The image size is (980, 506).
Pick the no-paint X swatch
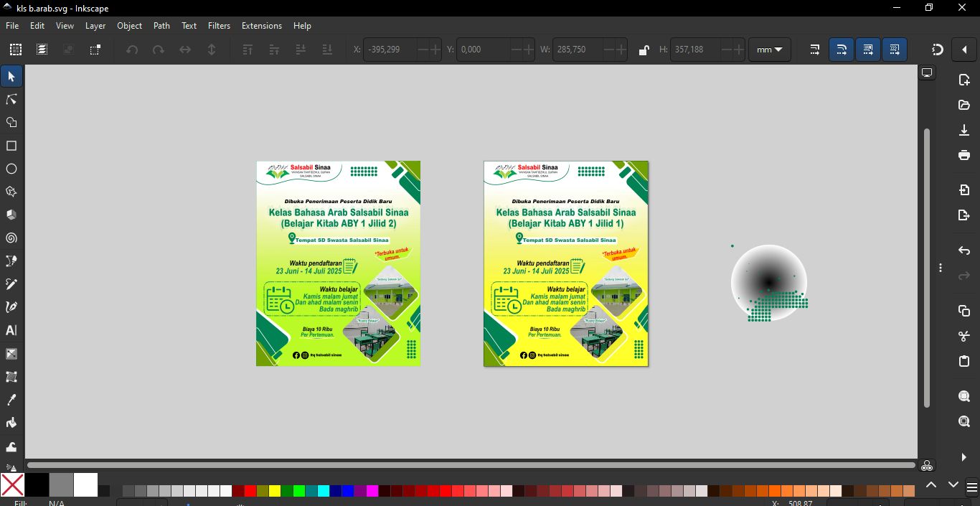coord(12,484)
